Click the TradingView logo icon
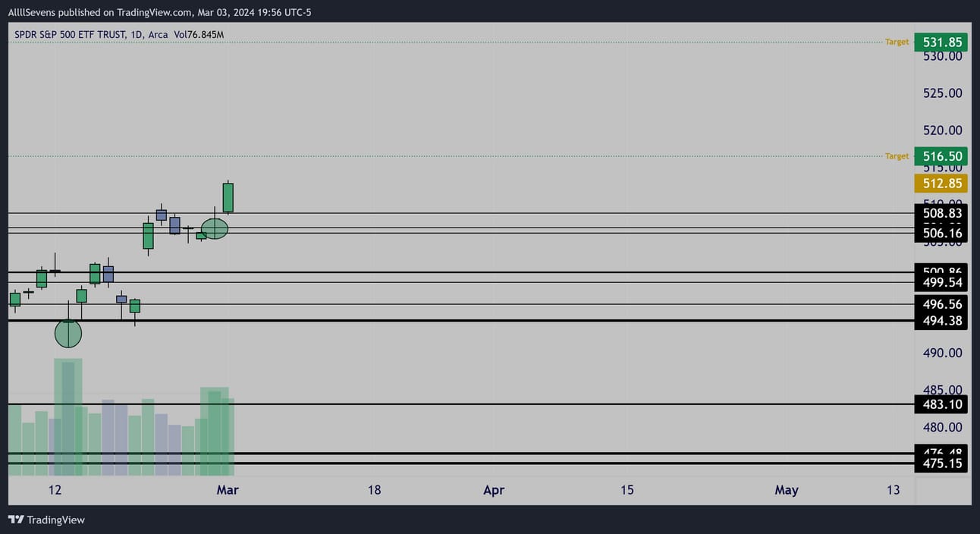This screenshot has height=534, width=980. click(15, 520)
